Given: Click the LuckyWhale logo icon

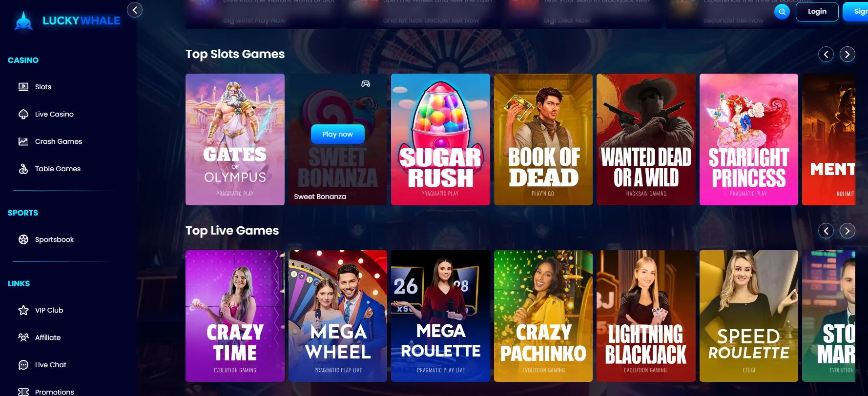Looking at the screenshot, I should 23,21.
